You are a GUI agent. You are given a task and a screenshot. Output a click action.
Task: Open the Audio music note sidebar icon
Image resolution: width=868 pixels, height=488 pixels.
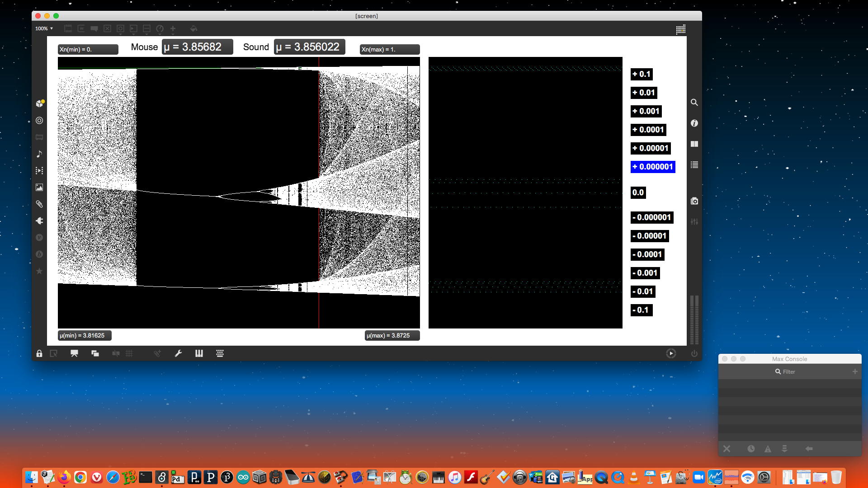39,154
